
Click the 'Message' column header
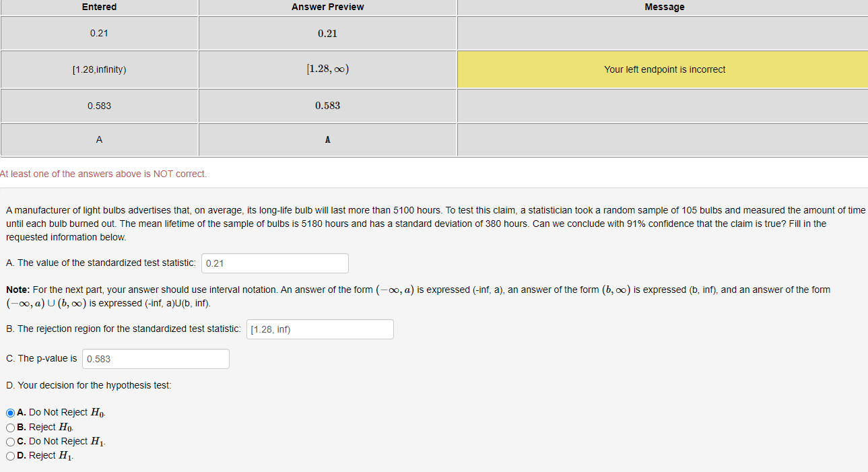coord(664,7)
